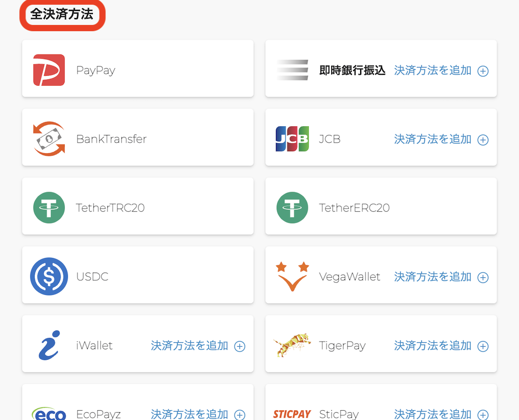Screen dimensions: 519x420
Task: Choose the BankTransfer label text
Action: (111, 139)
